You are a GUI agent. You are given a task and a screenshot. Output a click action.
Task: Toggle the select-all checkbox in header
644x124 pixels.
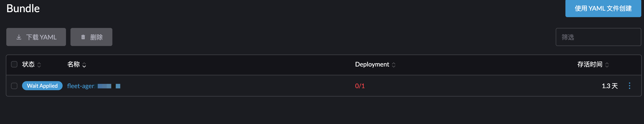14,64
